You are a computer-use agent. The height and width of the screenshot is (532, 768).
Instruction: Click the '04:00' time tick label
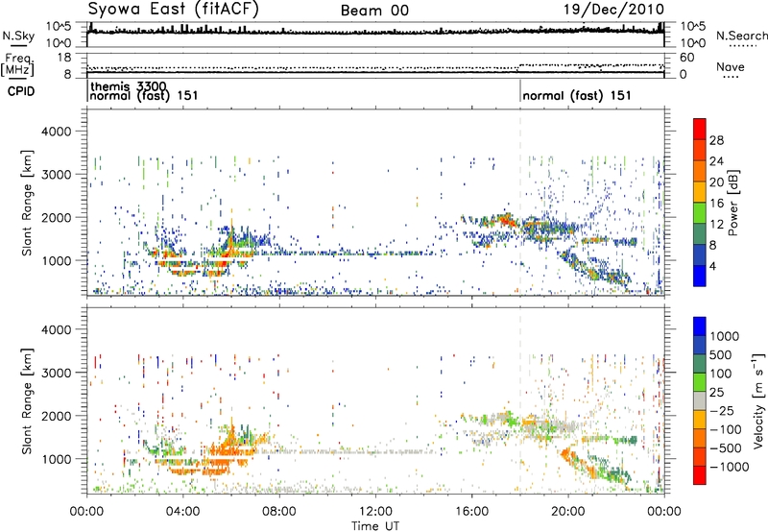click(x=182, y=512)
